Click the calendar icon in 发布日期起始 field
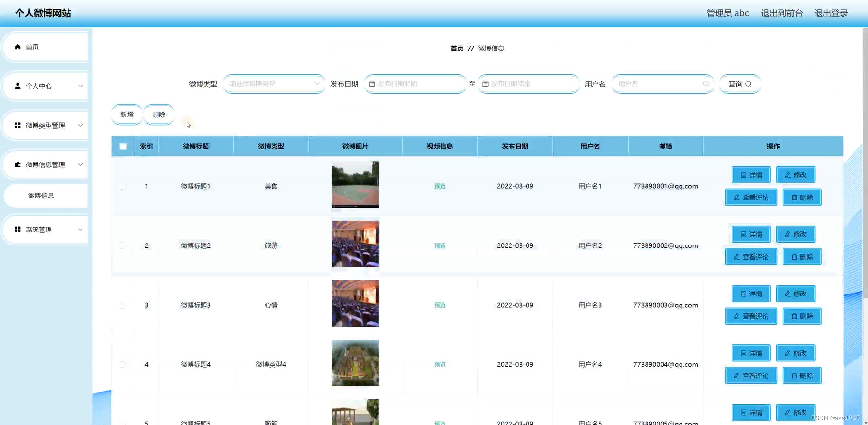The height and width of the screenshot is (425, 868). [x=372, y=84]
